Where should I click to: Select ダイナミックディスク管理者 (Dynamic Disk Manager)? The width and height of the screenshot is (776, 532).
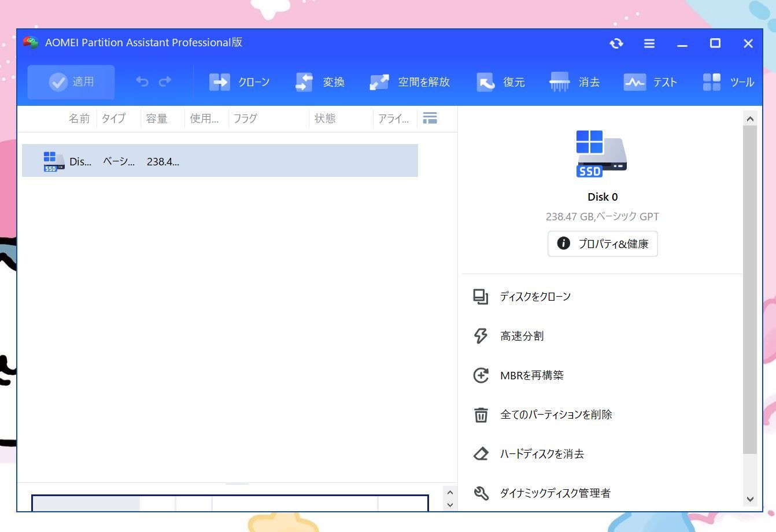pos(555,493)
